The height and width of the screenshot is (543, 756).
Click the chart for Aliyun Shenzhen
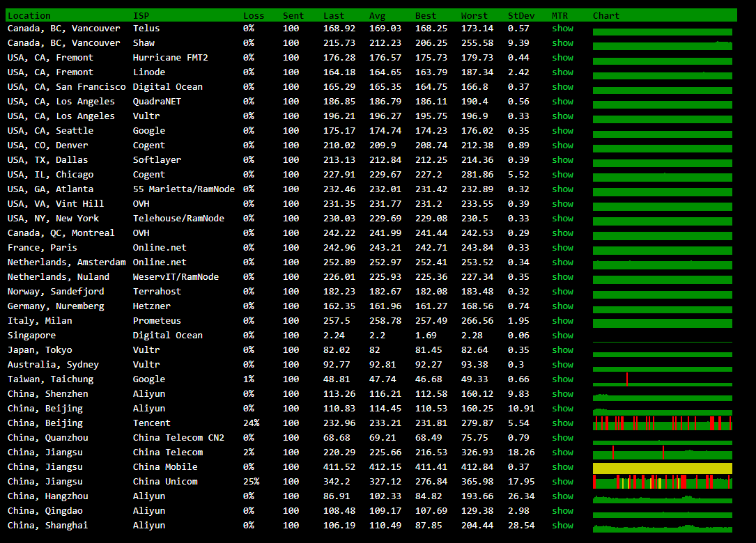(663, 397)
